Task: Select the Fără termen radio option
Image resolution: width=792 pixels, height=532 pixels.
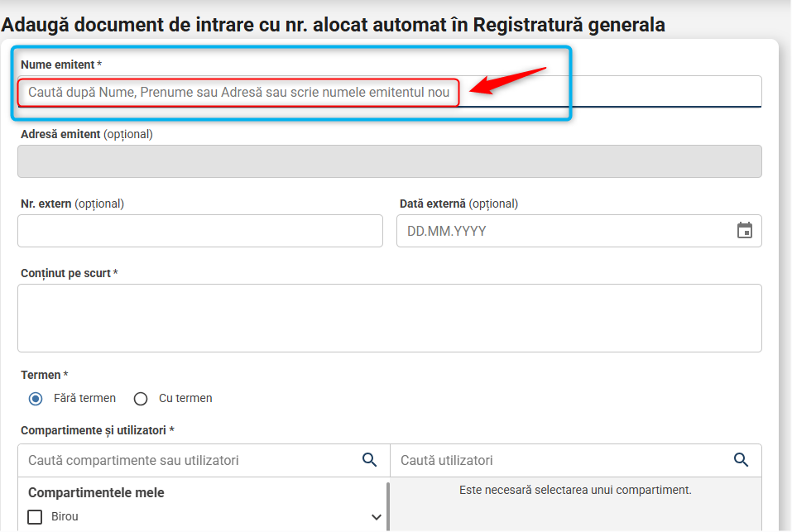Action: click(x=36, y=399)
